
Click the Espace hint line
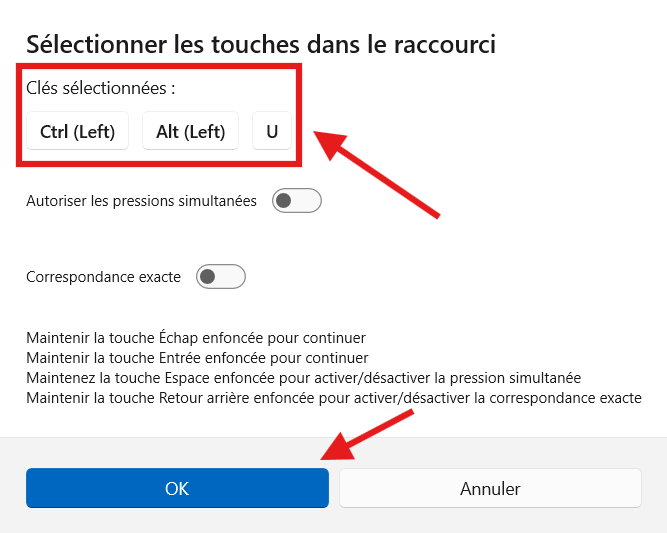coord(303,378)
